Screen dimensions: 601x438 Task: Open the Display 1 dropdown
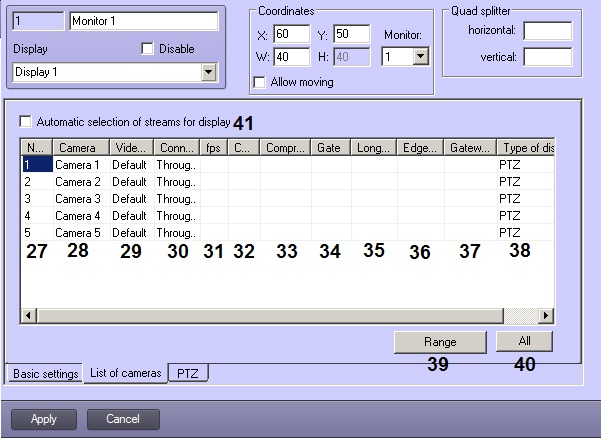click(208, 72)
